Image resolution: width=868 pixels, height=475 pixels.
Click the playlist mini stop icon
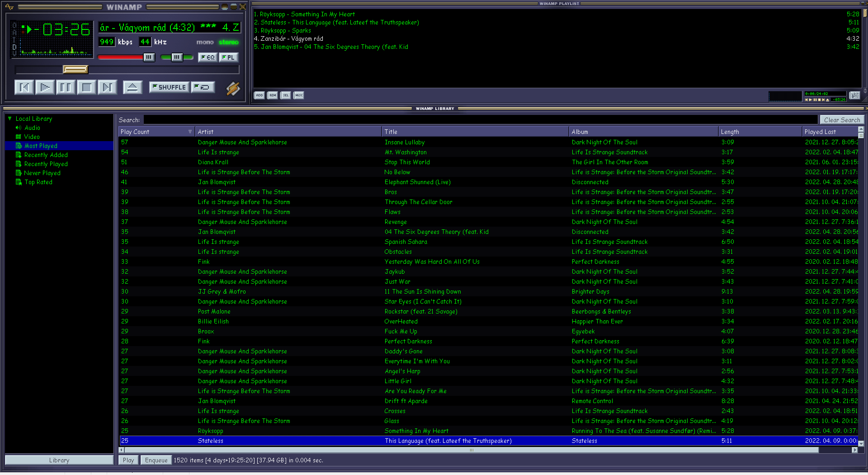pyautogui.click(x=819, y=100)
